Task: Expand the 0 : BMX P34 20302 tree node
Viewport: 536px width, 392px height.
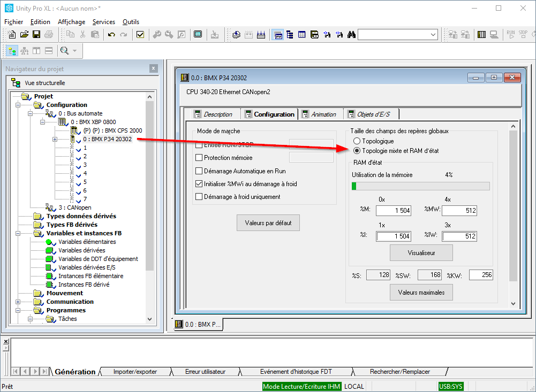Action: tap(55, 140)
